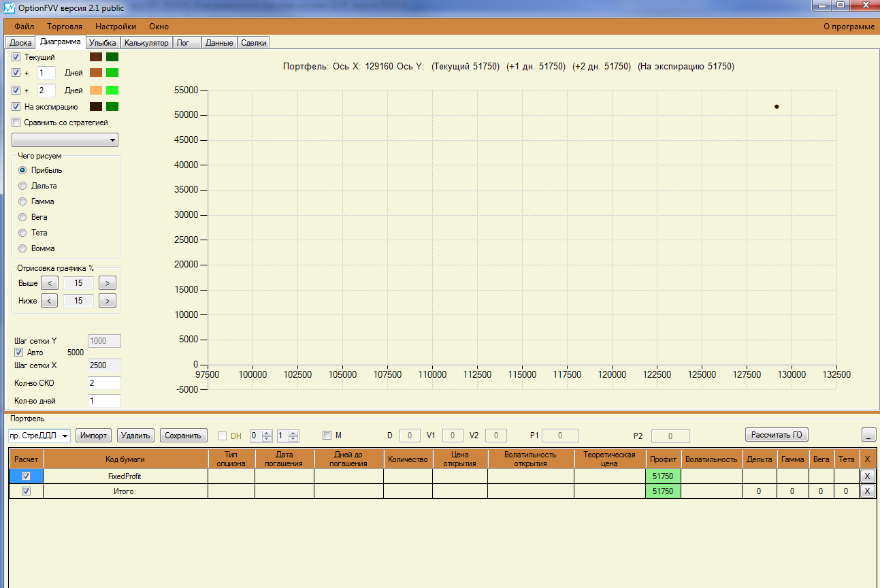Image resolution: width=880 pixels, height=588 pixels.
Task: Click the orange-brown swatch in +1 Дней row
Action: tap(96, 73)
